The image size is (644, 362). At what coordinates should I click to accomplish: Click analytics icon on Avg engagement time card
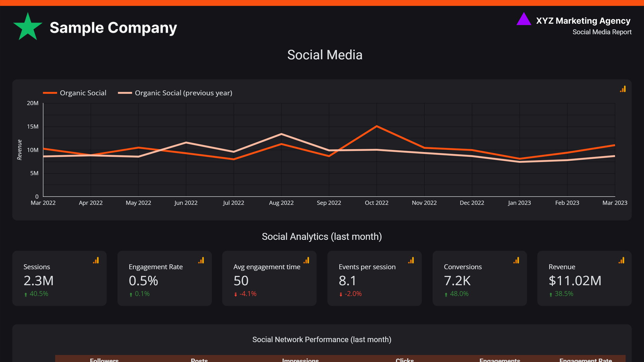[306, 260]
